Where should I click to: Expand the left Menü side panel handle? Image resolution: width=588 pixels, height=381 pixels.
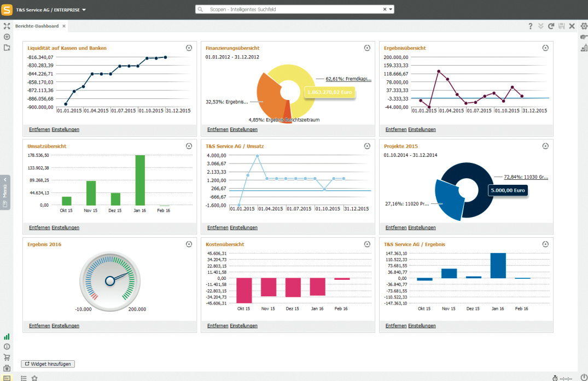click(x=5, y=191)
